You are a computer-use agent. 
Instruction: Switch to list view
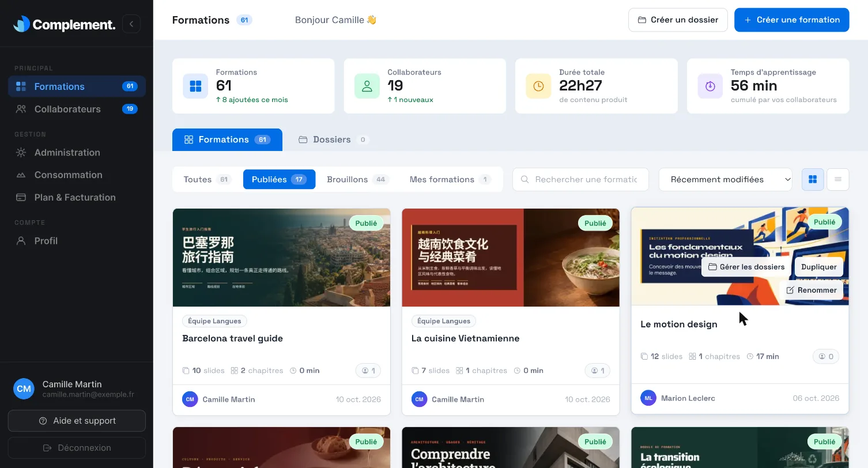point(837,179)
